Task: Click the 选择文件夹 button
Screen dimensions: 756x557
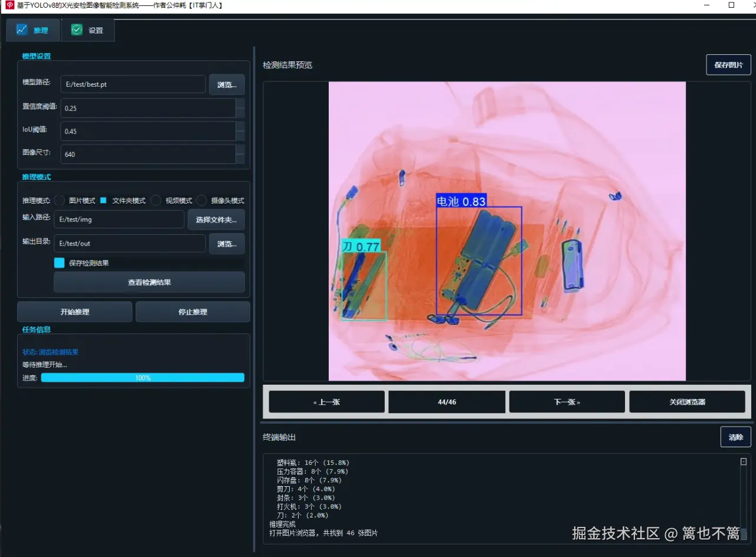Action: [216, 219]
